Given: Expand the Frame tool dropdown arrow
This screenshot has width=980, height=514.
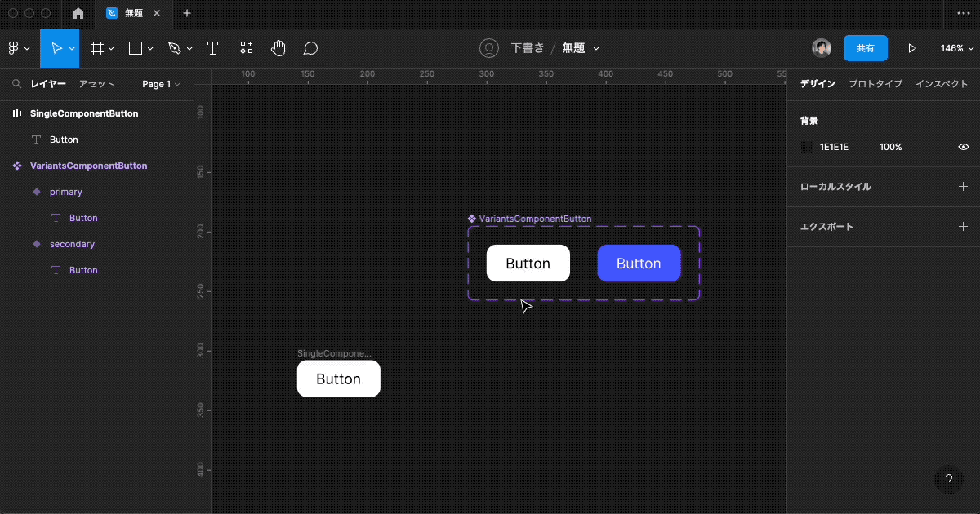Looking at the screenshot, I should pos(112,49).
